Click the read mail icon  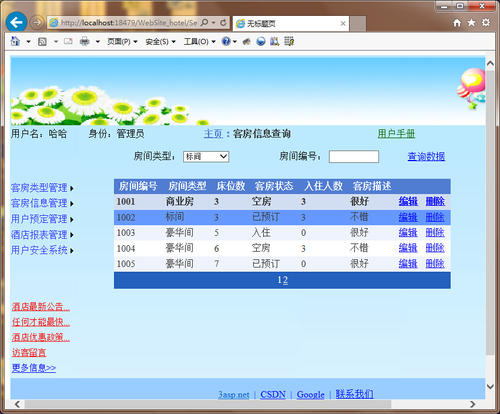68,41
